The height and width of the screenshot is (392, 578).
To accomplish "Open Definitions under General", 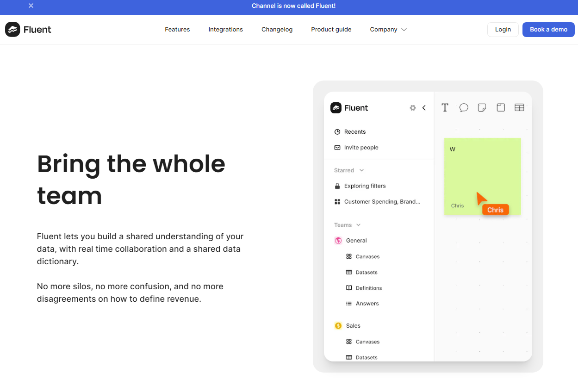I will [x=369, y=288].
